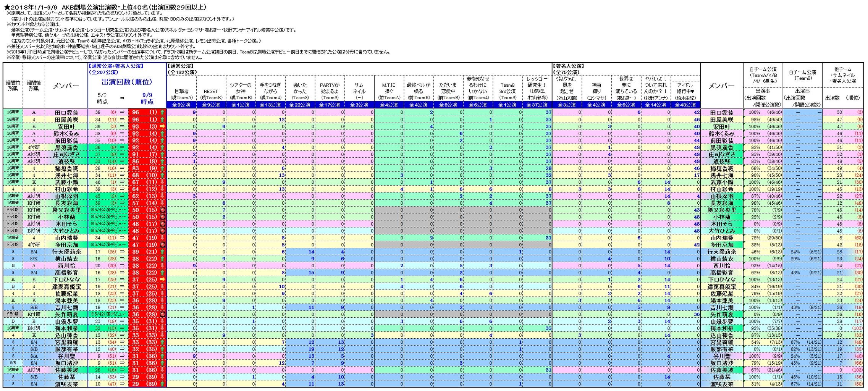Select the 98% (49/50) cell for 田屋美咲
The width and height of the screenshot is (868, 391).
point(763,120)
